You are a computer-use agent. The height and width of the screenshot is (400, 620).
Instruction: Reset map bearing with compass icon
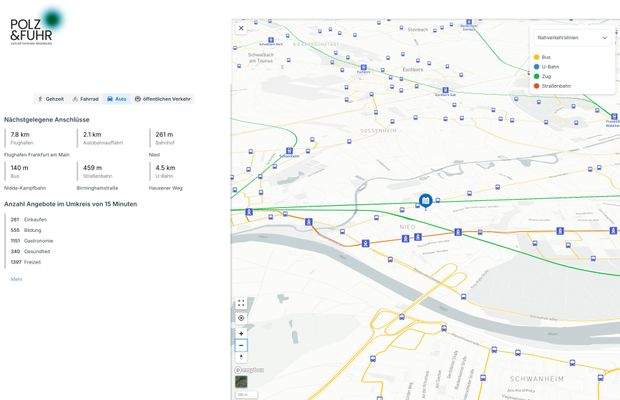[x=241, y=356]
